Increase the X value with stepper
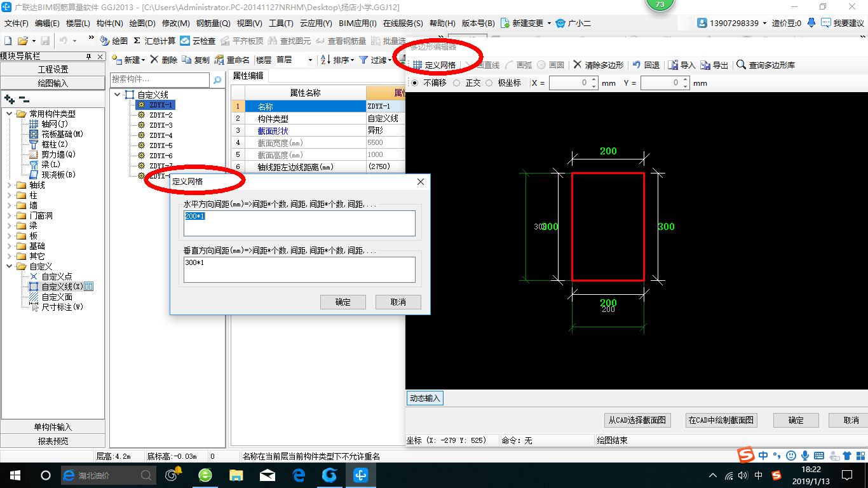The width and height of the screenshot is (868, 488). point(594,79)
